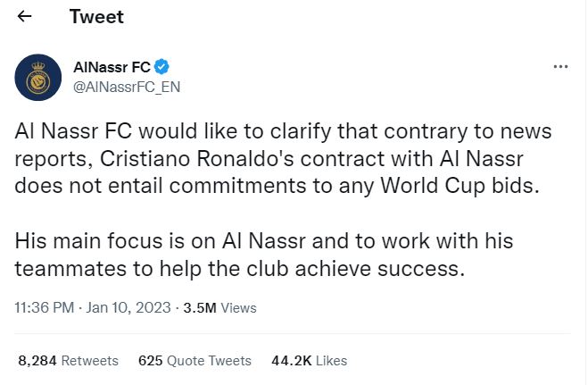View the 625 Quote Tweets list
Image resolution: width=588 pixels, height=385 pixels.
click(x=195, y=361)
